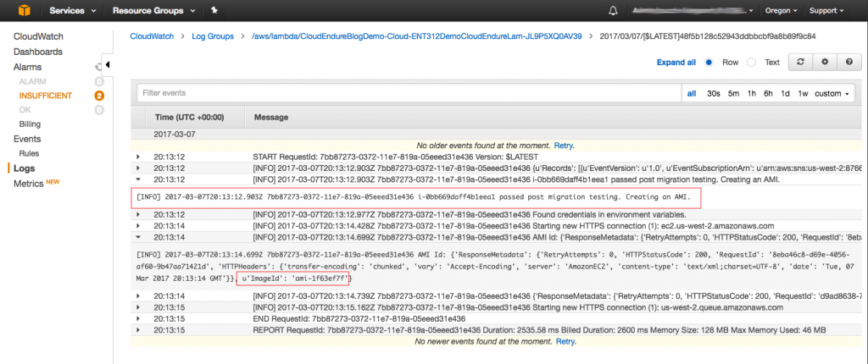Show OK state alarms

coord(25,110)
